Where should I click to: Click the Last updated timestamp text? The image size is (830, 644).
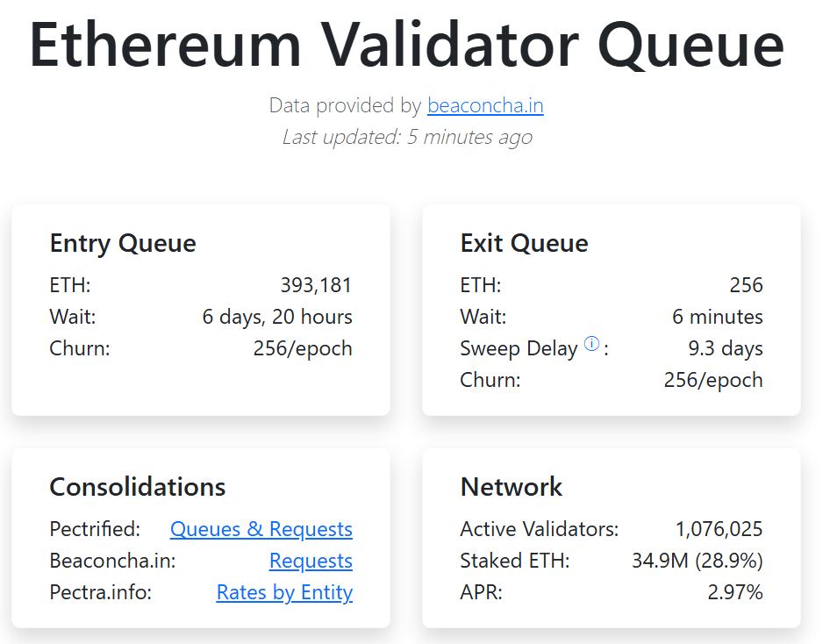pyautogui.click(x=407, y=137)
